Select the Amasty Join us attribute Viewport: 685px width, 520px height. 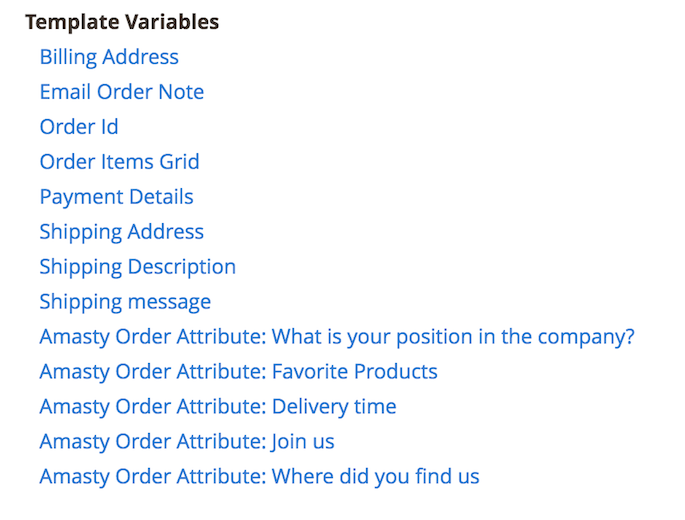[187, 442]
